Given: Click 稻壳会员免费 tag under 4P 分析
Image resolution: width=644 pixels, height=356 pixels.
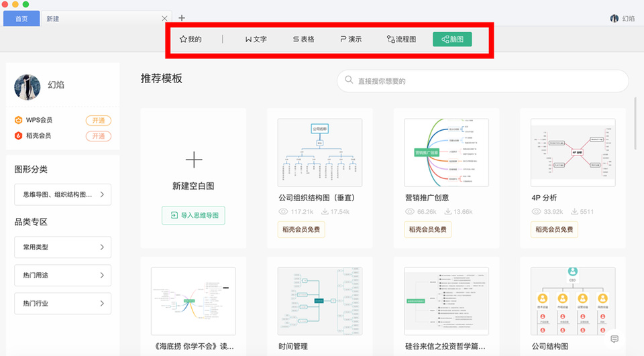Looking at the screenshot, I should point(554,229).
